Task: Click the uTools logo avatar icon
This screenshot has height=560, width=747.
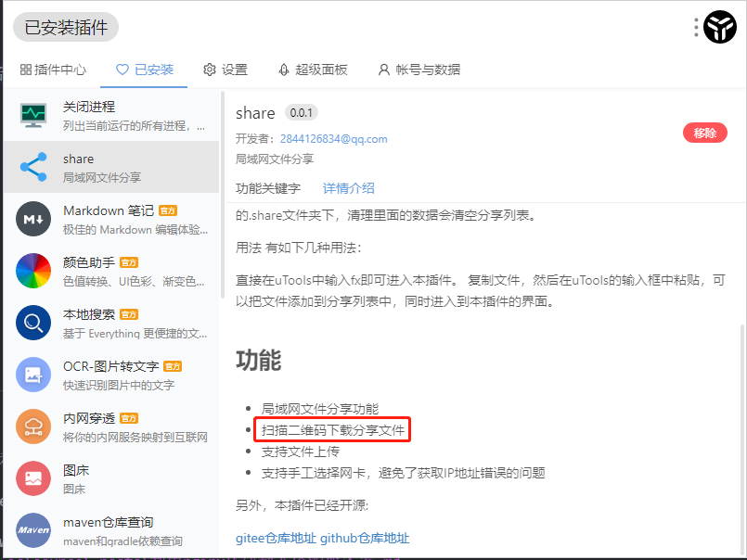Action: (719, 27)
